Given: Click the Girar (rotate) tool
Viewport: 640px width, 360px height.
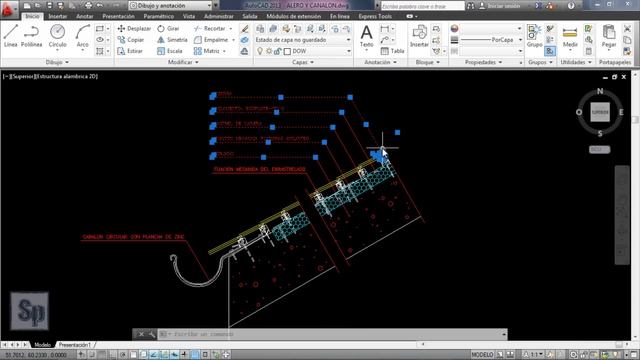Looking at the screenshot, I should coord(168,29).
